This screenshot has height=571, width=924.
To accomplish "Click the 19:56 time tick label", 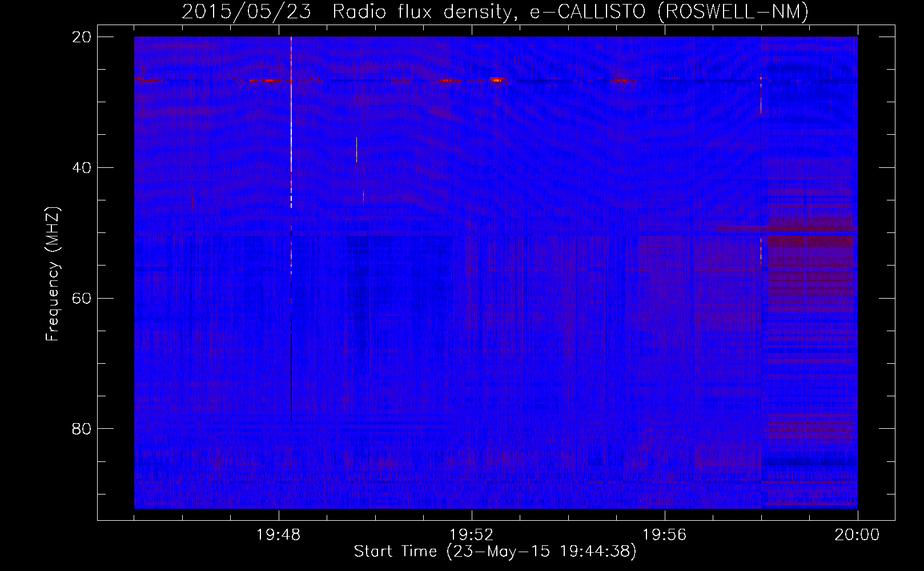I will tap(664, 535).
